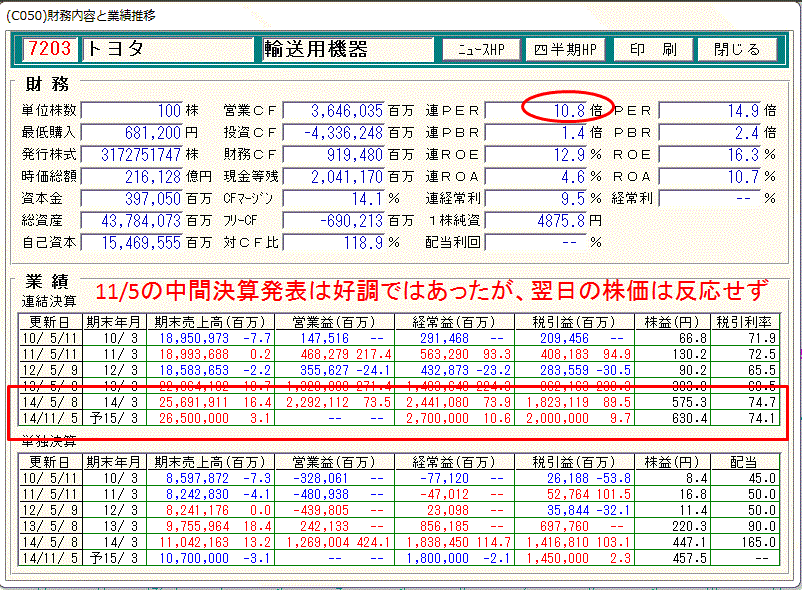The height and width of the screenshot is (590, 802).
Task: Select consolidated sales cell 18,950,973
Action: tap(194, 338)
